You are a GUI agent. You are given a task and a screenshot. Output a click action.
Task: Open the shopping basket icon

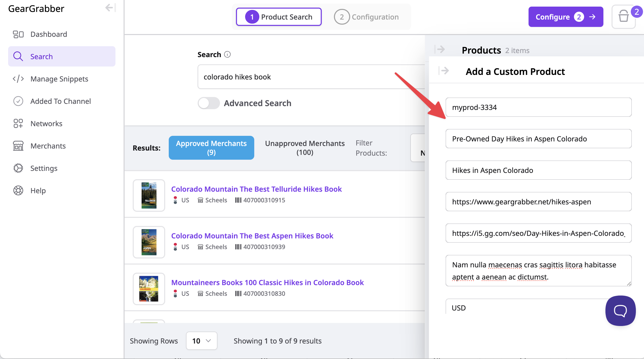point(623,17)
